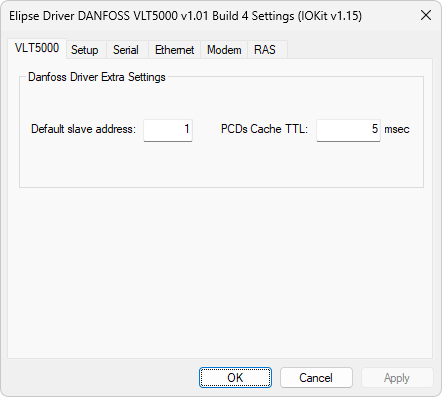The width and height of the screenshot is (442, 397).
Task: Click the 'PCDs Cache TTL:' label
Action: pyautogui.click(x=264, y=129)
